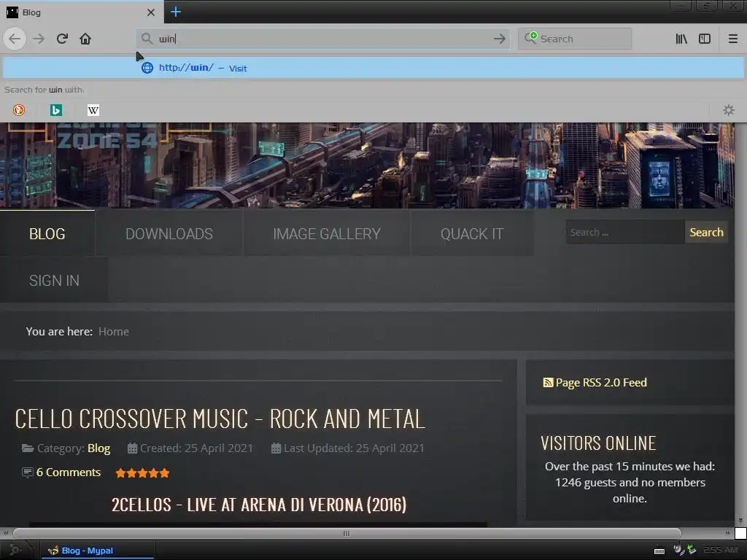Click the magnifier icon in address bar
The height and width of the screenshot is (560, 747).
point(147,39)
